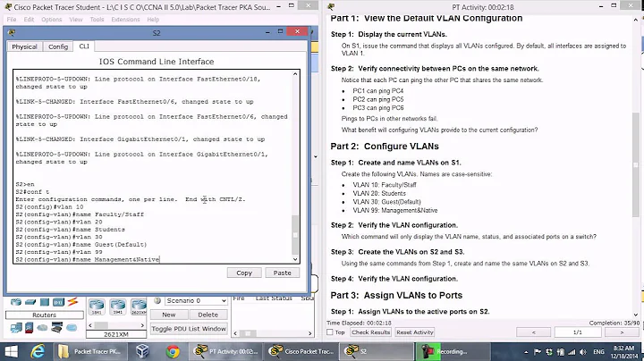The width and height of the screenshot is (644, 361).
Task: Click instructions panel scroll down arrow
Action: (636, 315)
